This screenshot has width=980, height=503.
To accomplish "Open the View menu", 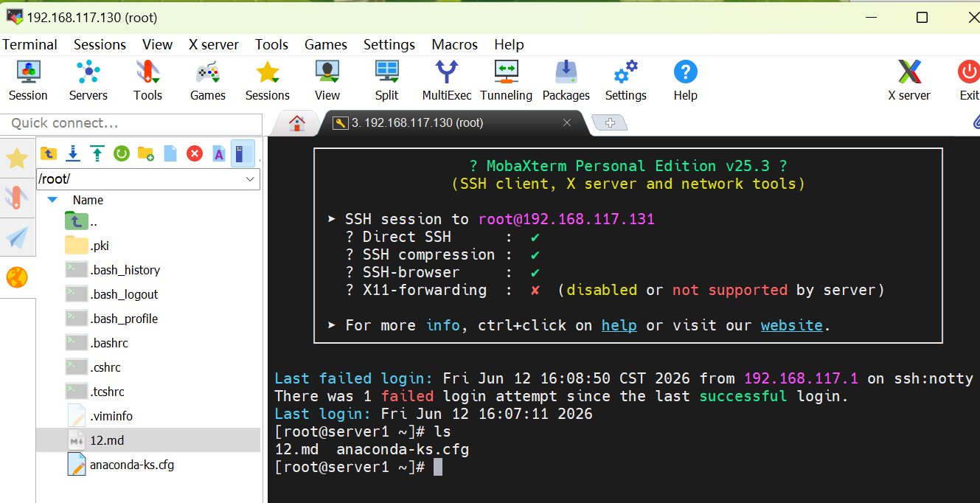I will point(157,44).
